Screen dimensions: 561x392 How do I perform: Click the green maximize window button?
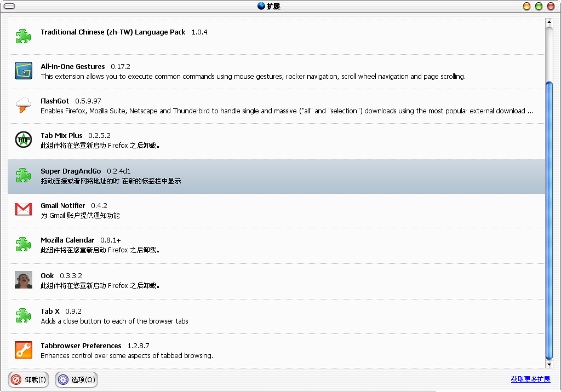click(x=539, y=6)
